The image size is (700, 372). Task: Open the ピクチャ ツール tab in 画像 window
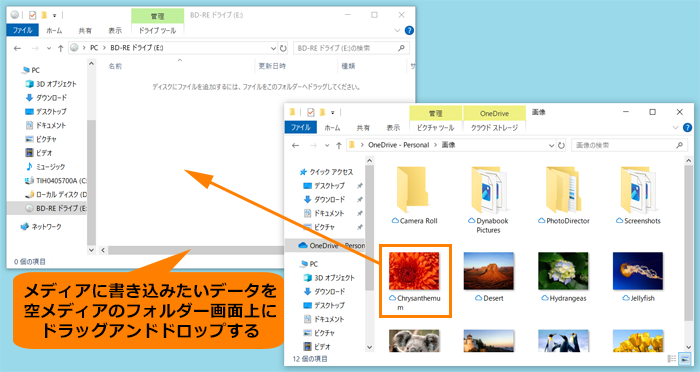click(435, 128)
